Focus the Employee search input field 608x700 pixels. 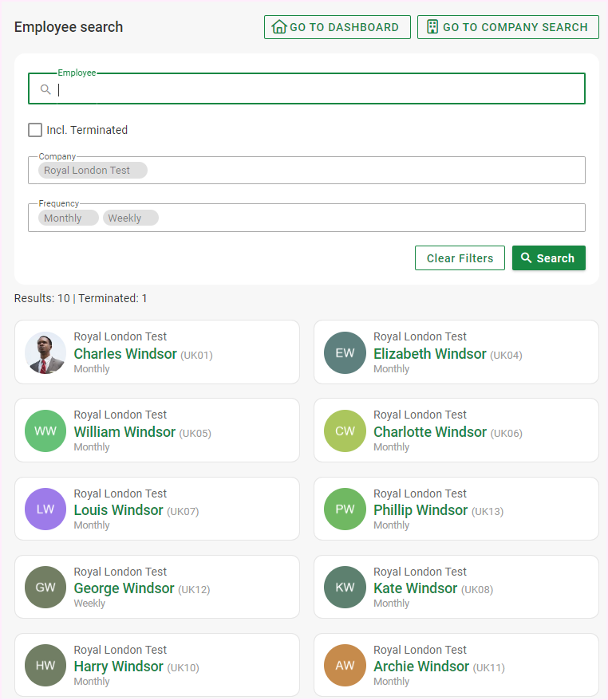click(x=319, y=89)
